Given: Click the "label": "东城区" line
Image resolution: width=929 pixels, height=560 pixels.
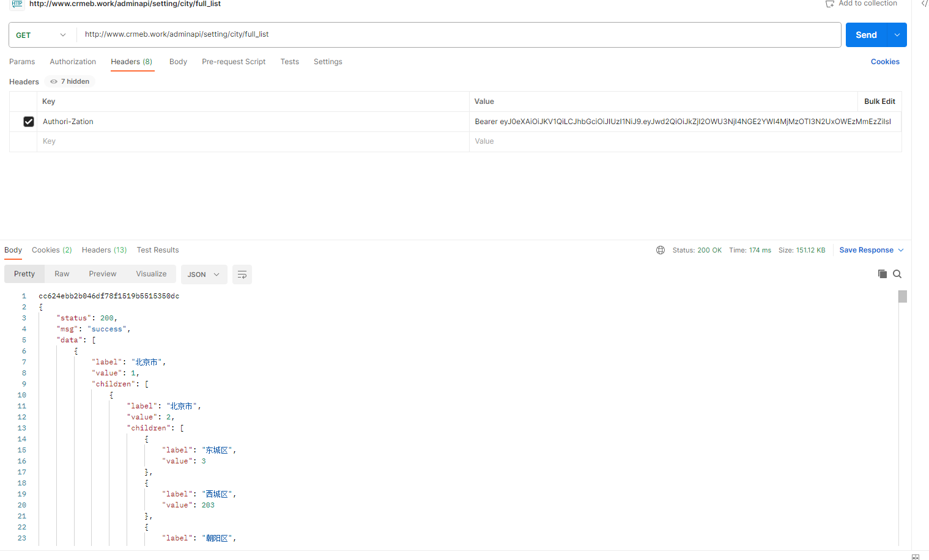Looking at the screenshot, I should [x=199, y=450].
